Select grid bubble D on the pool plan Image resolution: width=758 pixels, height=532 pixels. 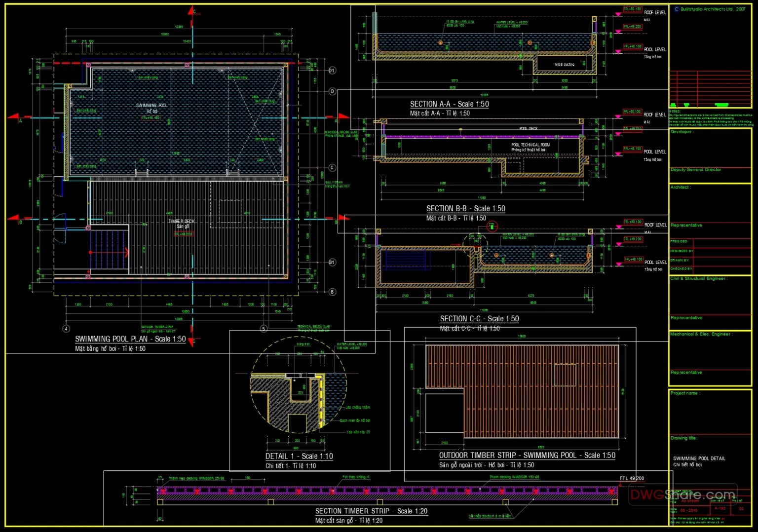click(x=332, y=91)
